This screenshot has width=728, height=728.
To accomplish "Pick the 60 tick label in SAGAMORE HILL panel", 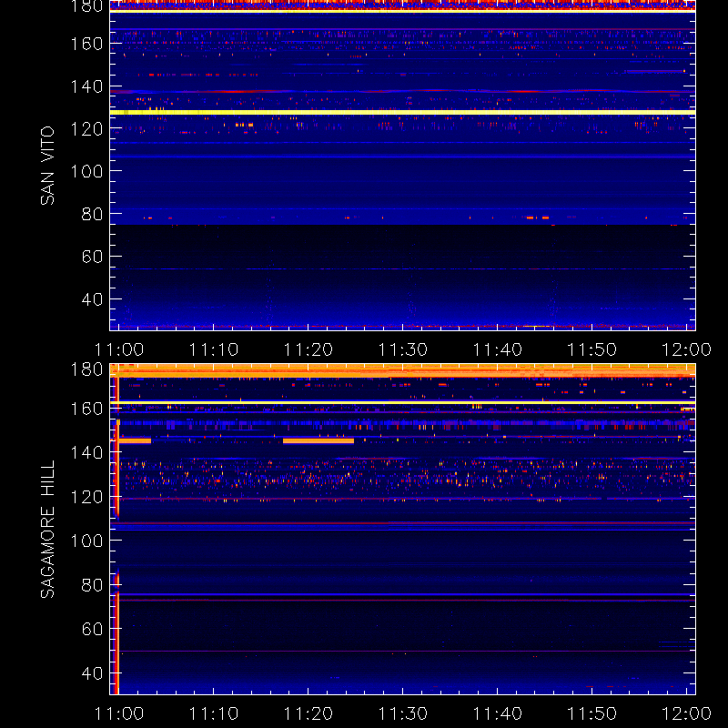I will [x=92, y=629].
